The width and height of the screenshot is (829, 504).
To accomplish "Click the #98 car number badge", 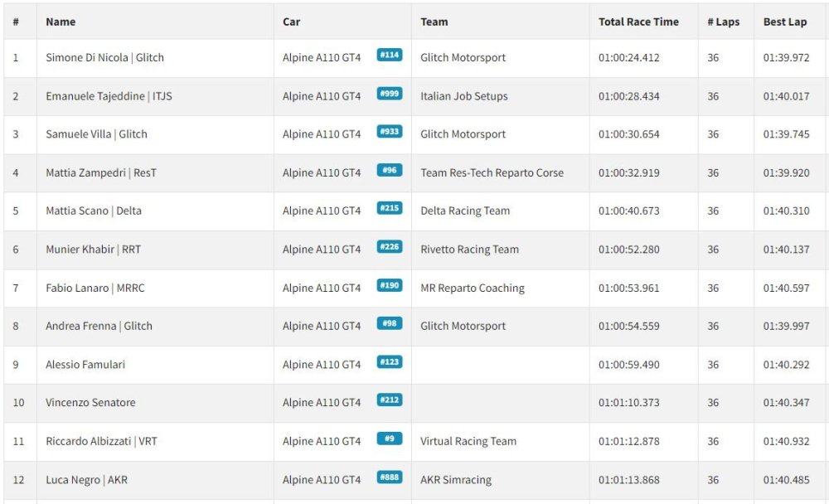I will pyautogui.click(x=390, y=323).
